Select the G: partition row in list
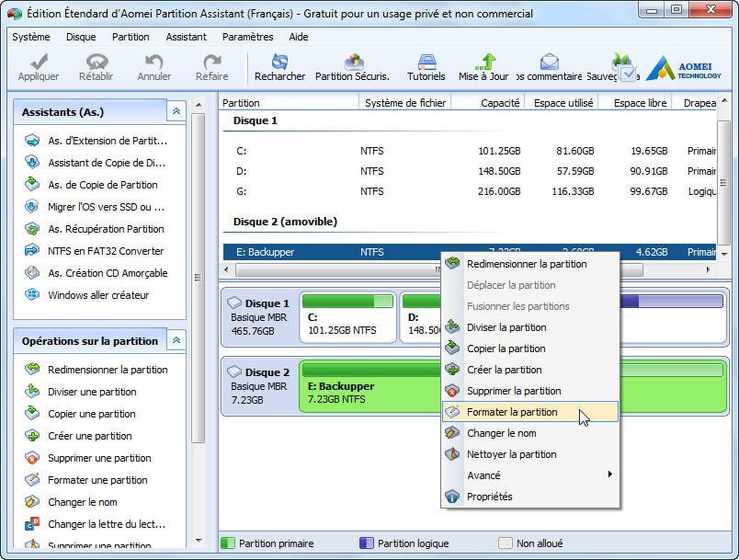This screenshot has width=739, height=560. click(470, 191)
